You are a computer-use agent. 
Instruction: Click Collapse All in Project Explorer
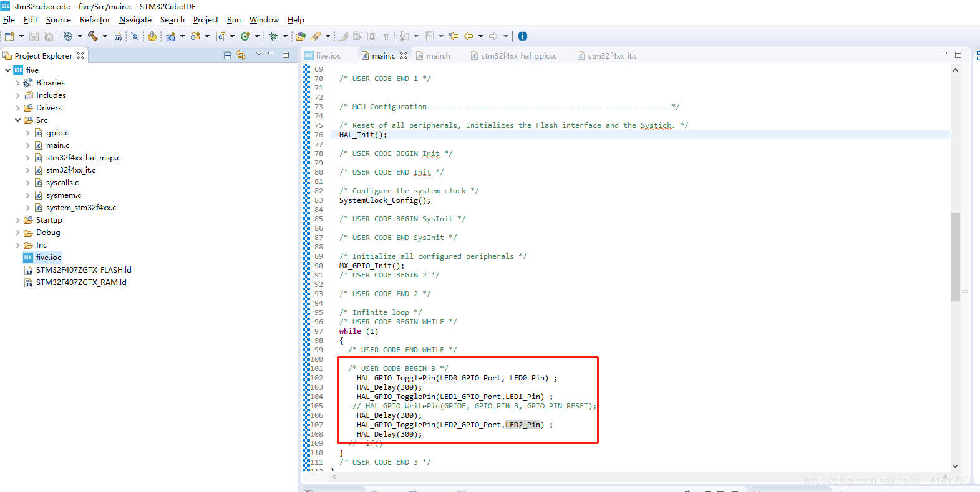(x=227, y=55)
